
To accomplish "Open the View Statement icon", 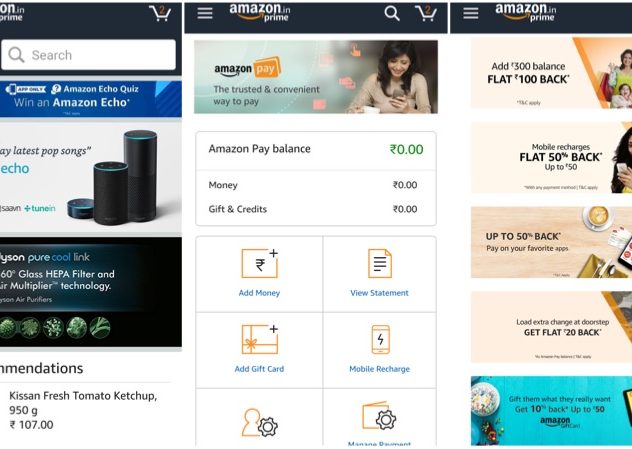I will (x=380, y=263).
